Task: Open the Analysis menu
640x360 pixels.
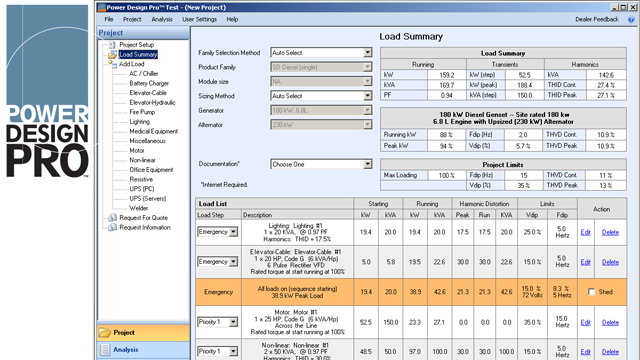Action: tap(162, 19)
